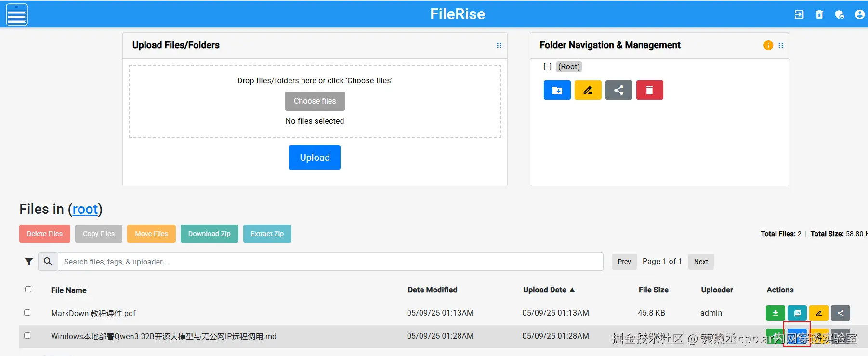
Task: Click the orange info icon in Folder Navigation
Action: 768,45
